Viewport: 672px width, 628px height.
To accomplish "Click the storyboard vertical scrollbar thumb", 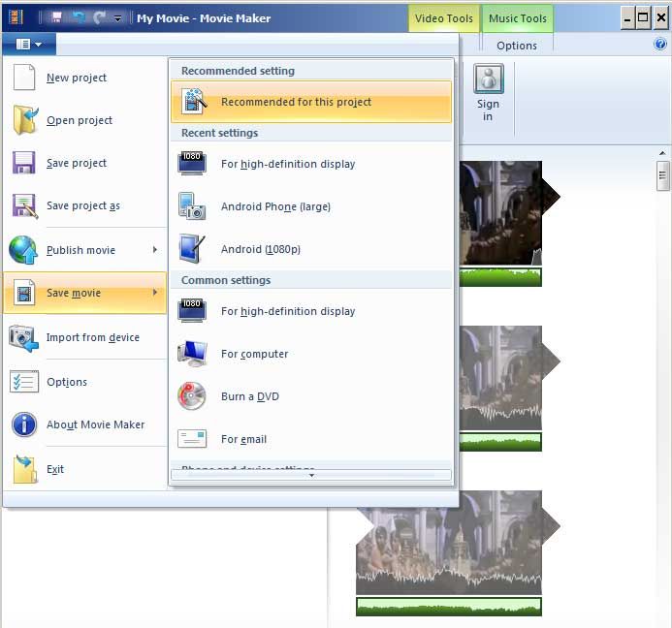I will [662, 175].
